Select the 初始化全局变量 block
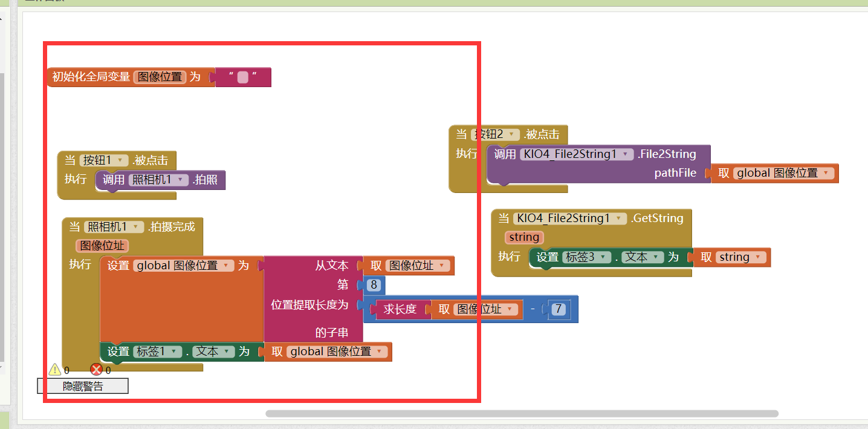 pos(91,77)
